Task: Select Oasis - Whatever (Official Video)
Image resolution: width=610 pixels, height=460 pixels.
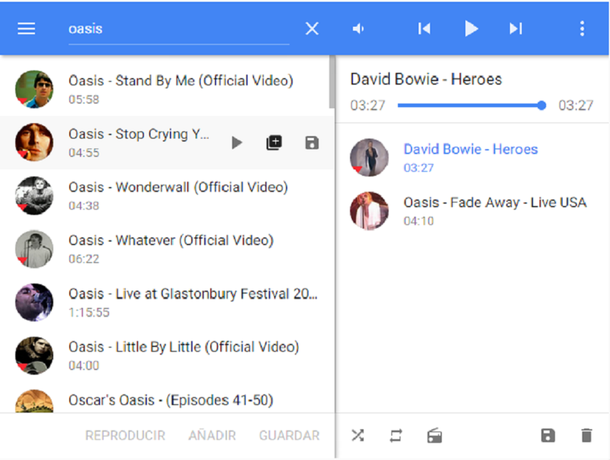Action: pyautogui.click(x=167, y=249)
